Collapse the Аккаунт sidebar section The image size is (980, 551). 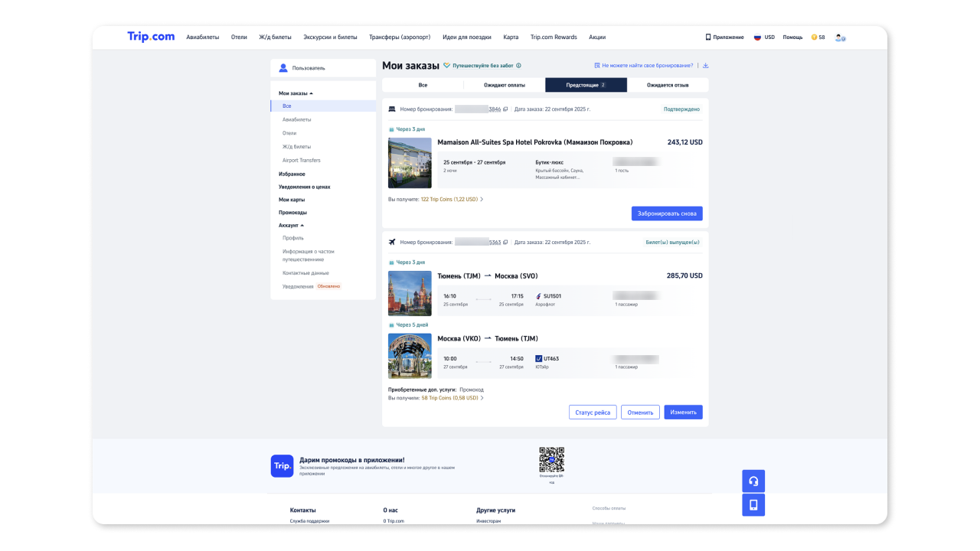pos(302,226)
